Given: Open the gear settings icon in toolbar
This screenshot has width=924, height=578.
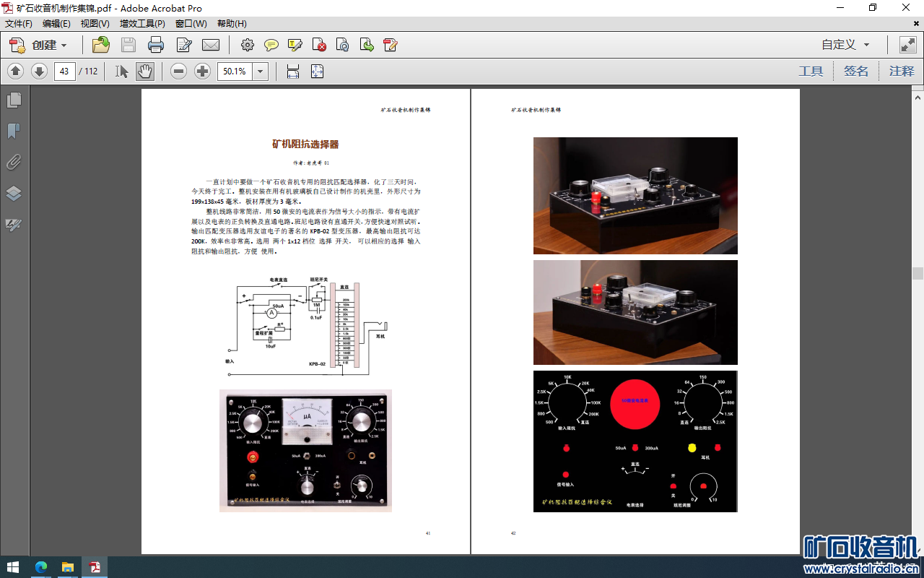Looking at the screenshot, I should pyautogui.click(x=248, y=45).
